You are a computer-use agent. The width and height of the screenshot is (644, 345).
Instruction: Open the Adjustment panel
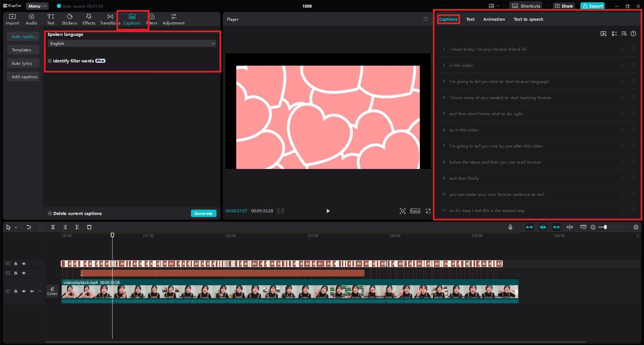pos(173,19)
